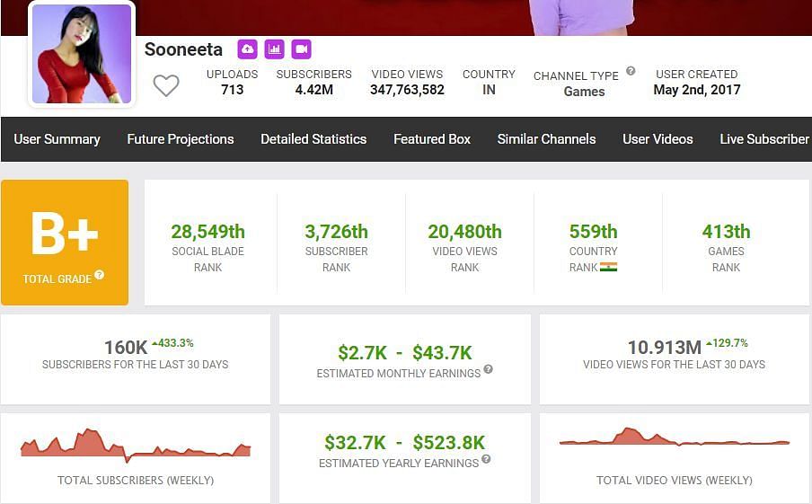Open the Detailed Statistics tab
The image size is (812, 504).
coord(313,139)
